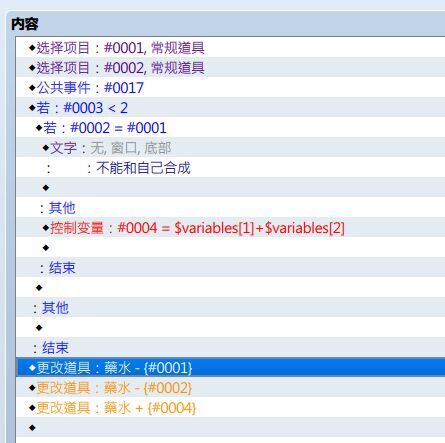Select the '控制变量：#0004' script row
This screenshot has width=445, height=443.
pyautogui.click(x=230, y=228)
